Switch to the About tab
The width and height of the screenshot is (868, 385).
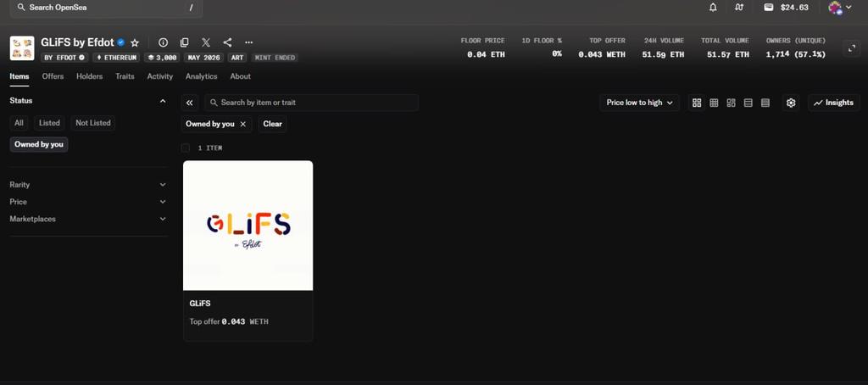[240, 76]
